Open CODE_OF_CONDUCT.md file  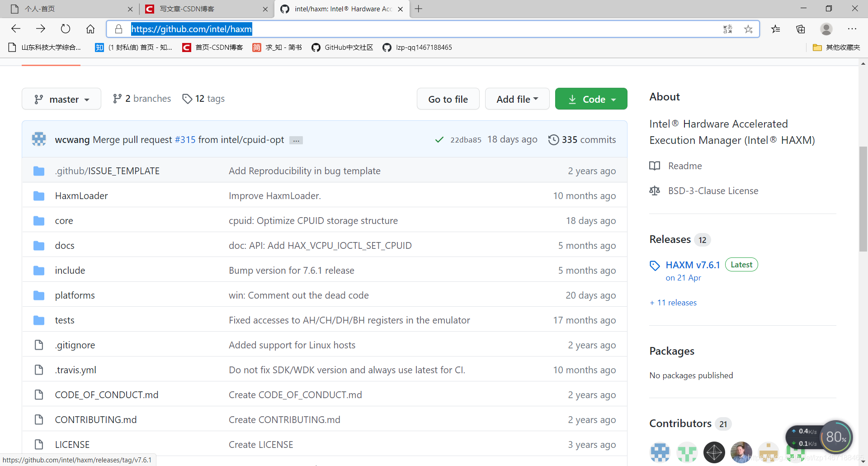107,395
